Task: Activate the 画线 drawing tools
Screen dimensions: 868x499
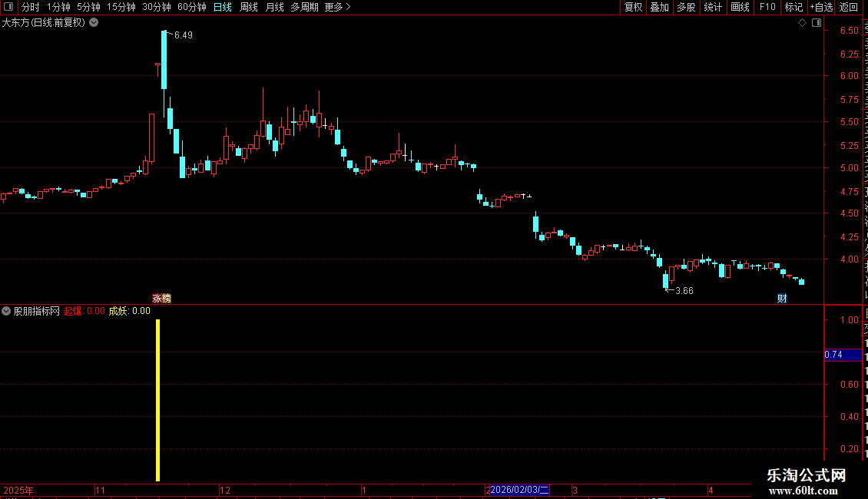Action: tap(740, 7)
